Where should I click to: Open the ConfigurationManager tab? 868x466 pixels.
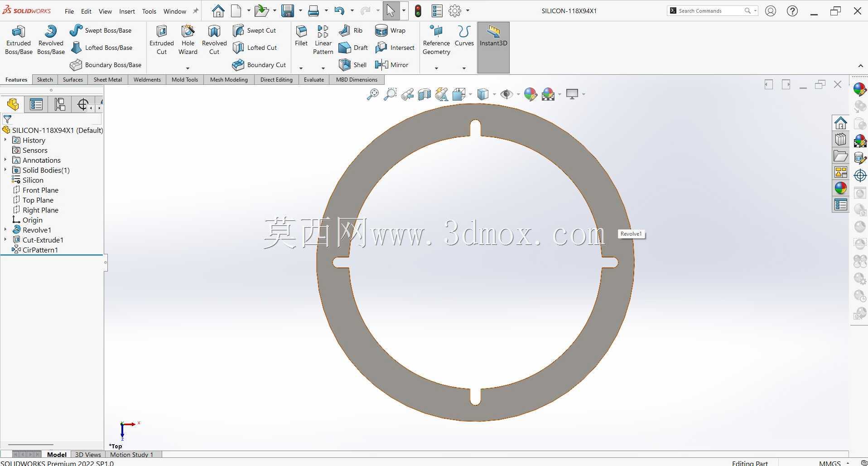pyautogui.click(x=60, y=105)
